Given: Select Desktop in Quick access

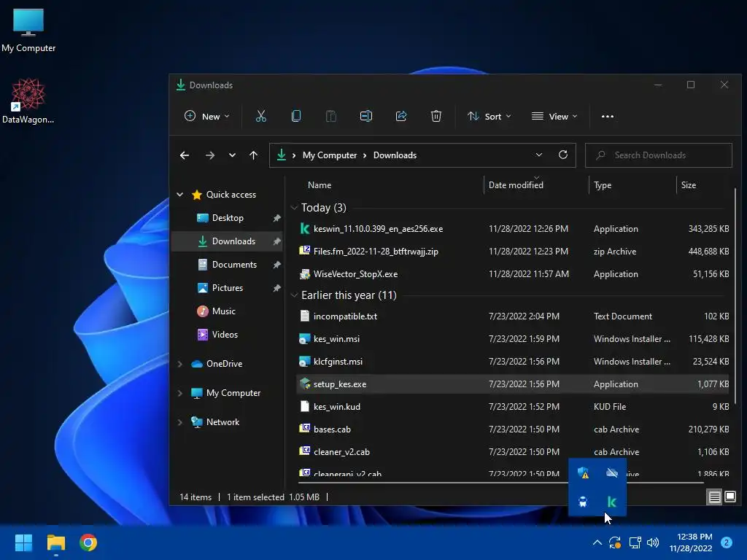Looking at the screenshot, I should coord(228,217).
